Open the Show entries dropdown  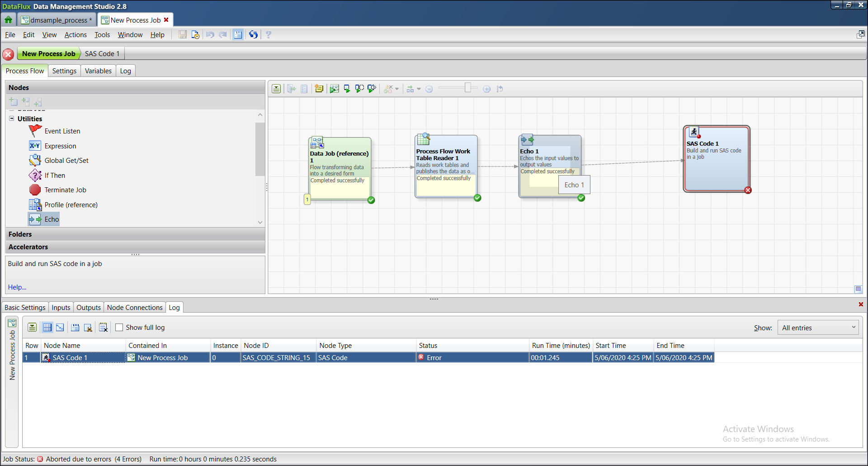(818, 327)
